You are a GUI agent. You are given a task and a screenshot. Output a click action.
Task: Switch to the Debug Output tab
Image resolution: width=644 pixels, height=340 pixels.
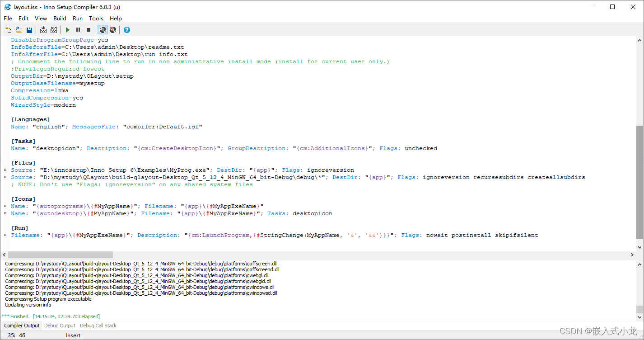60,326
